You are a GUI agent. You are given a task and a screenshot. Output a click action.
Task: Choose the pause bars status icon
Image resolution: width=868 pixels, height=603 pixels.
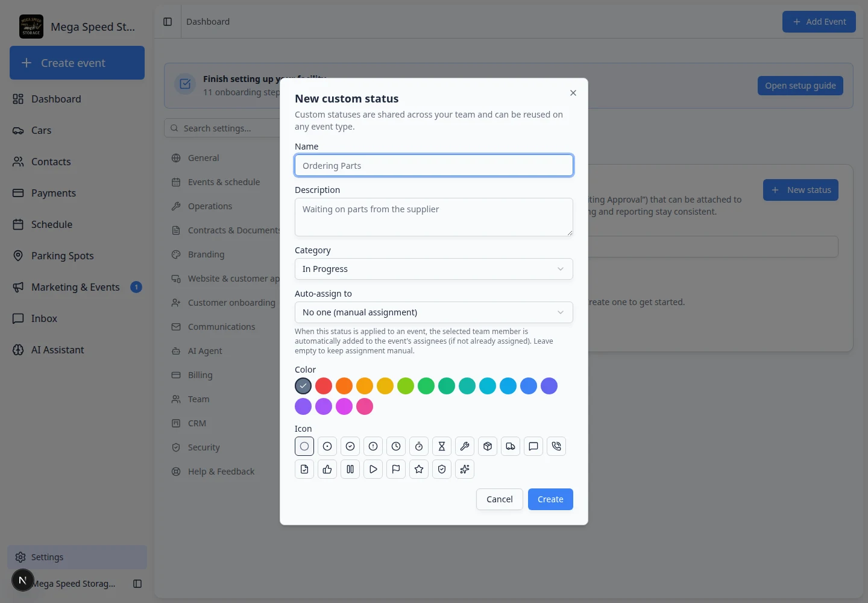click(350, 469)
